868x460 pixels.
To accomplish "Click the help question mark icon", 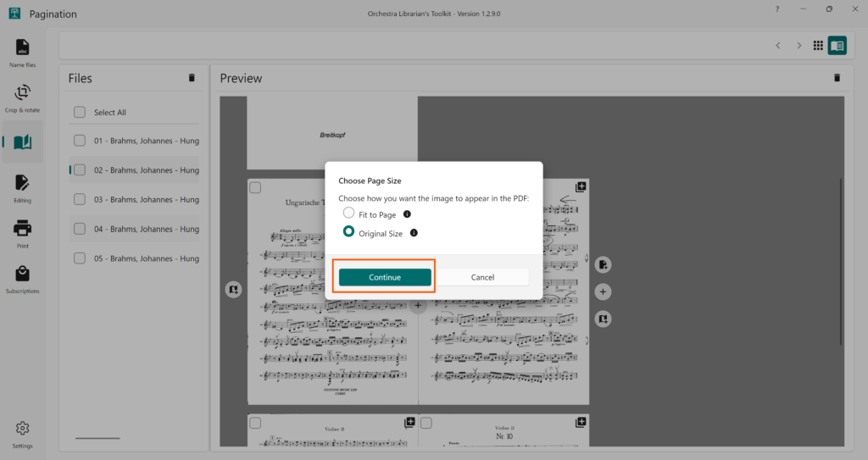I will [x=777, y=9].
